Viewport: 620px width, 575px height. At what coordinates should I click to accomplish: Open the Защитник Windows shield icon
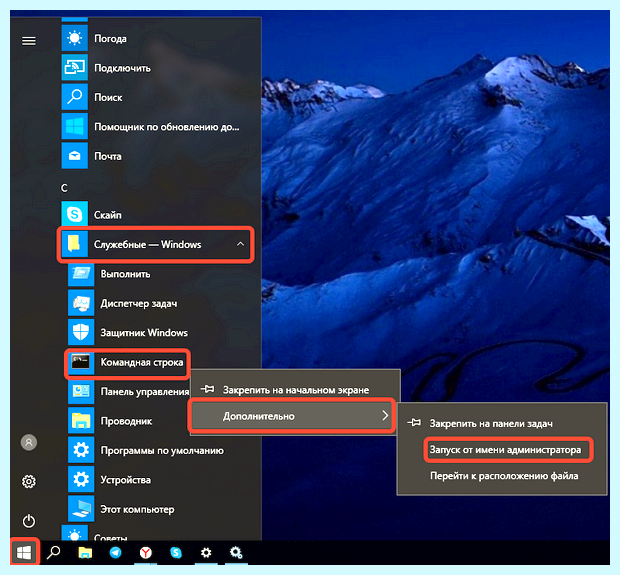point(81,332)
